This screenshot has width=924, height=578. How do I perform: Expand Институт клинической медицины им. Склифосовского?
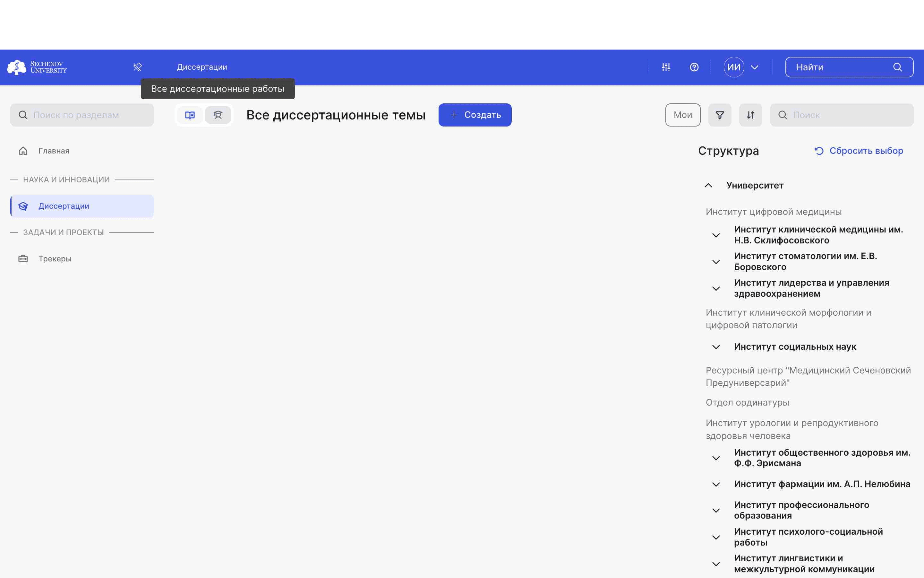716,235
